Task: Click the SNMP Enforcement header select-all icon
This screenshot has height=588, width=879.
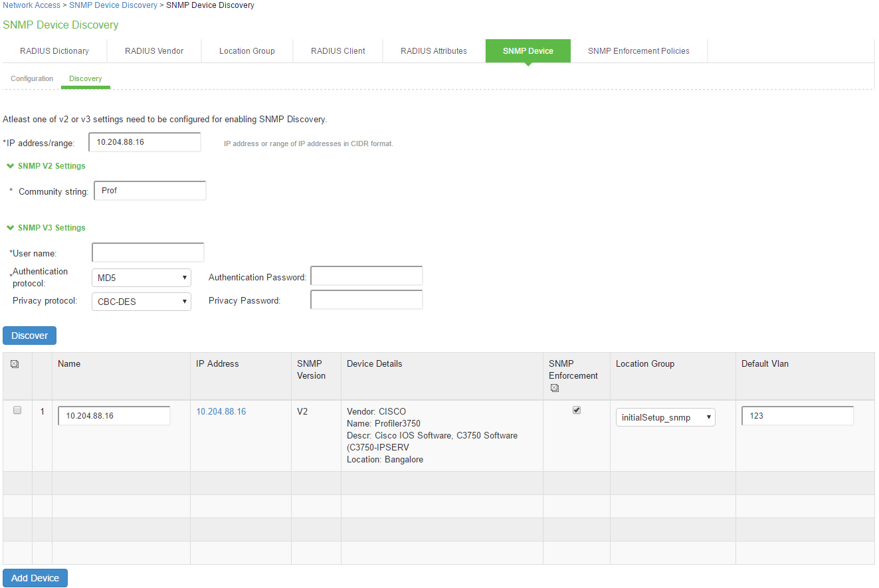Action: tap(555, 388)
